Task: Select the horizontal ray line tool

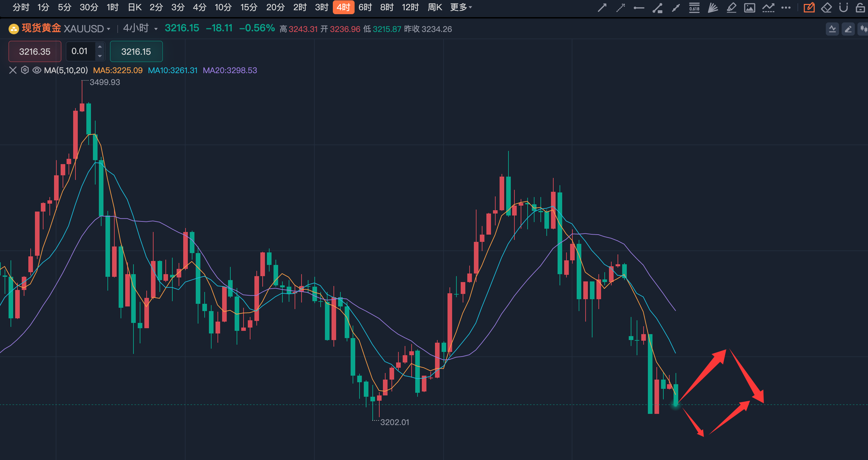Action: click(639, 7)
